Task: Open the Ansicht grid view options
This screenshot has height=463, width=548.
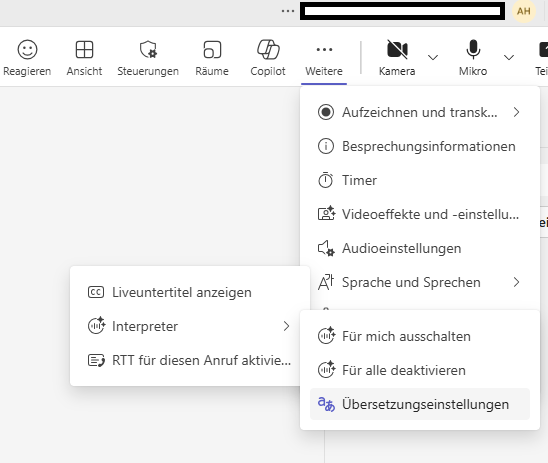Action: click(x=84, y=58)
